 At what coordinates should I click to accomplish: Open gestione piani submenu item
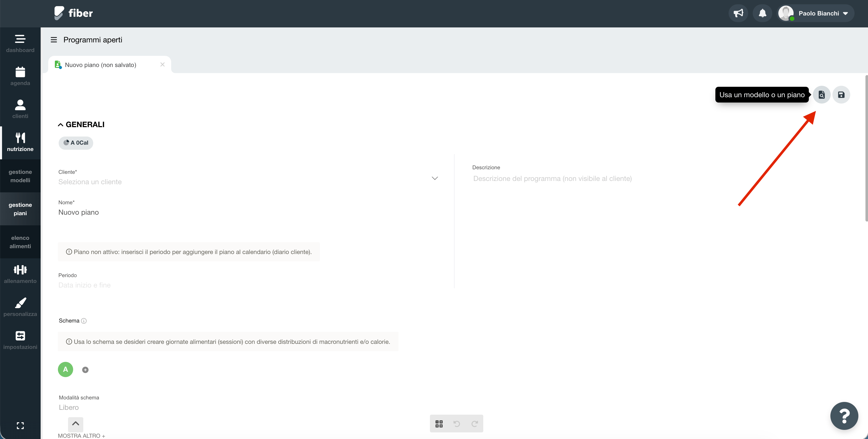pyautogui.click(x=20, y=209)
